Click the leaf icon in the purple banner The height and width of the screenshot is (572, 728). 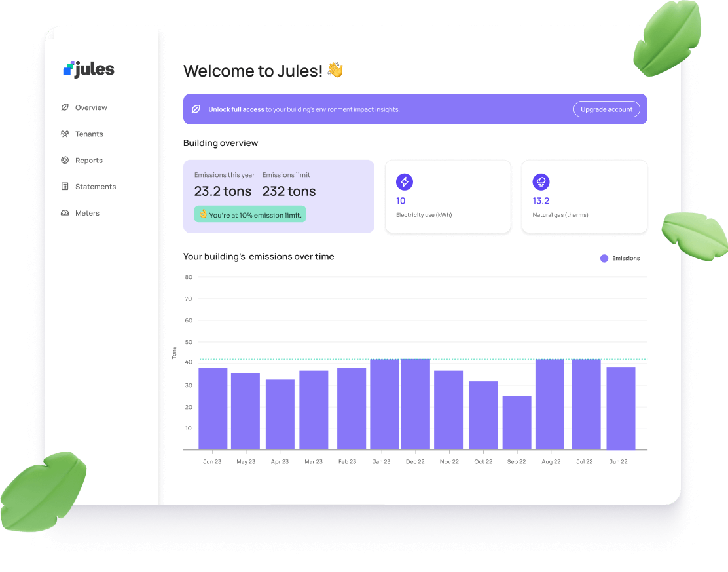196,109
